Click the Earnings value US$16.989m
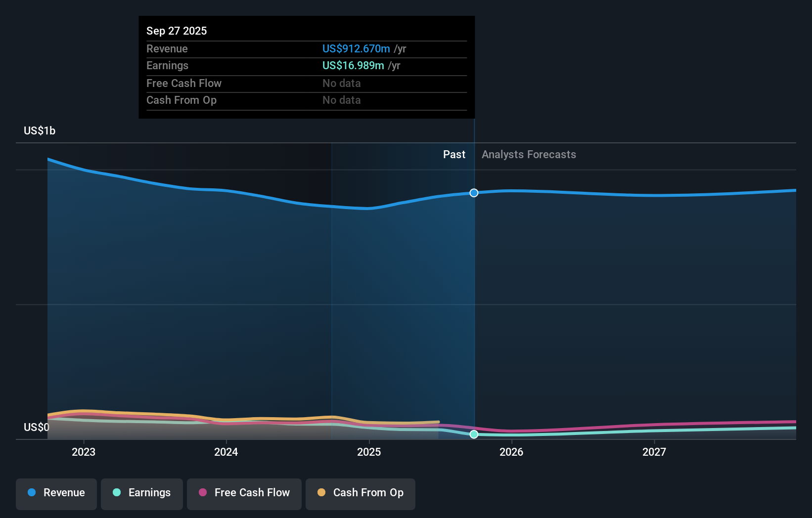Viewport: 812px width, 518px height. (353, 65)
